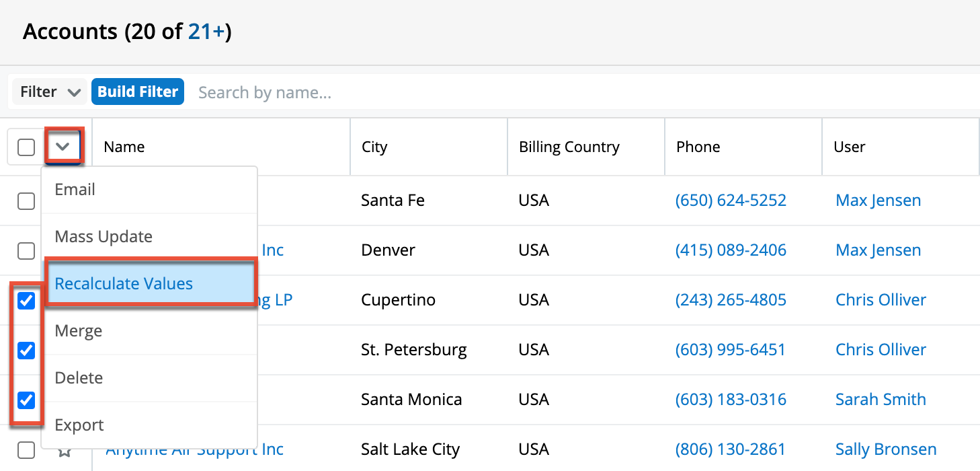Click the Build Filter button
Viewport: 980px width, 471px height.
tap(138, 92)
